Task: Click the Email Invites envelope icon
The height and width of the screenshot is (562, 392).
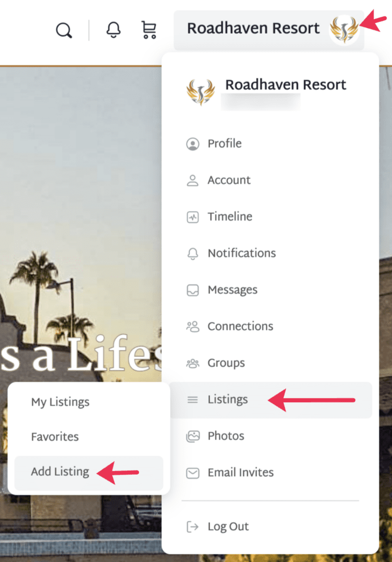Action: 192,473
